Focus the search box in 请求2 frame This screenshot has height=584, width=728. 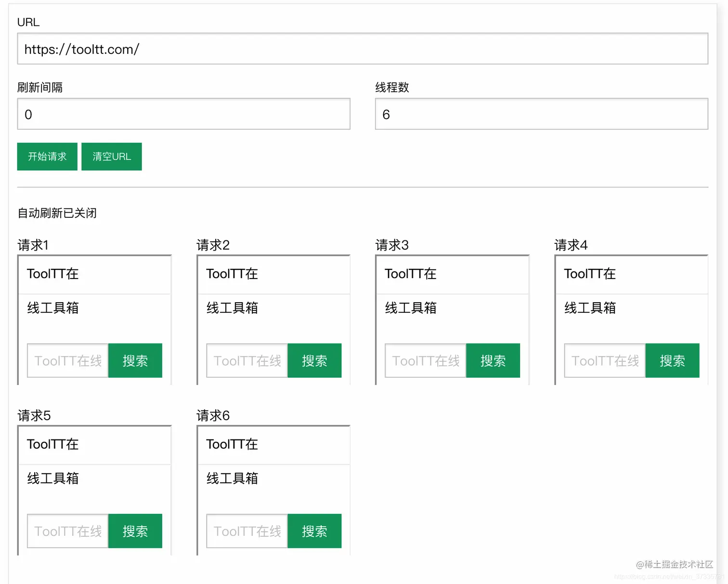pyautogui.click(x=247, y=360)
